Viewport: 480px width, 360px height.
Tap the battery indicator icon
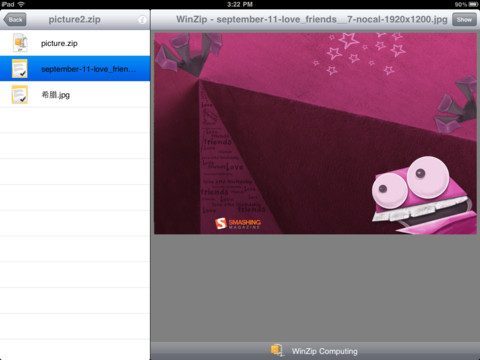coord(473,4)
